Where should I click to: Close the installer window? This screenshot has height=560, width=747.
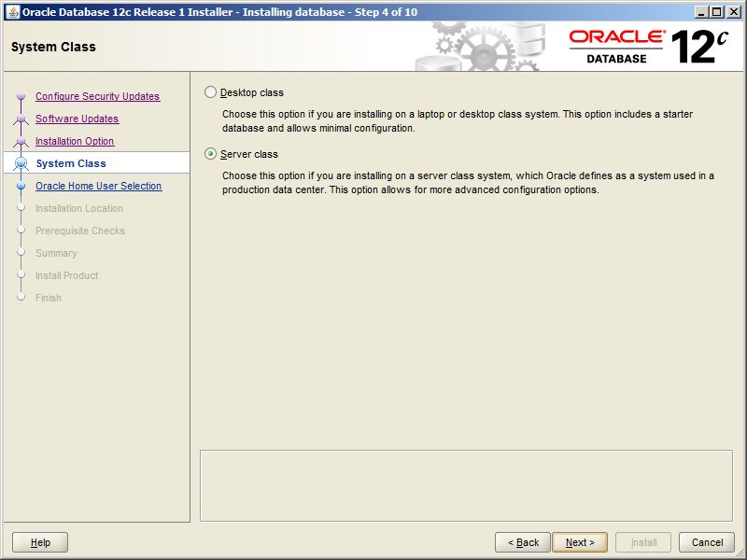point(734,12)
